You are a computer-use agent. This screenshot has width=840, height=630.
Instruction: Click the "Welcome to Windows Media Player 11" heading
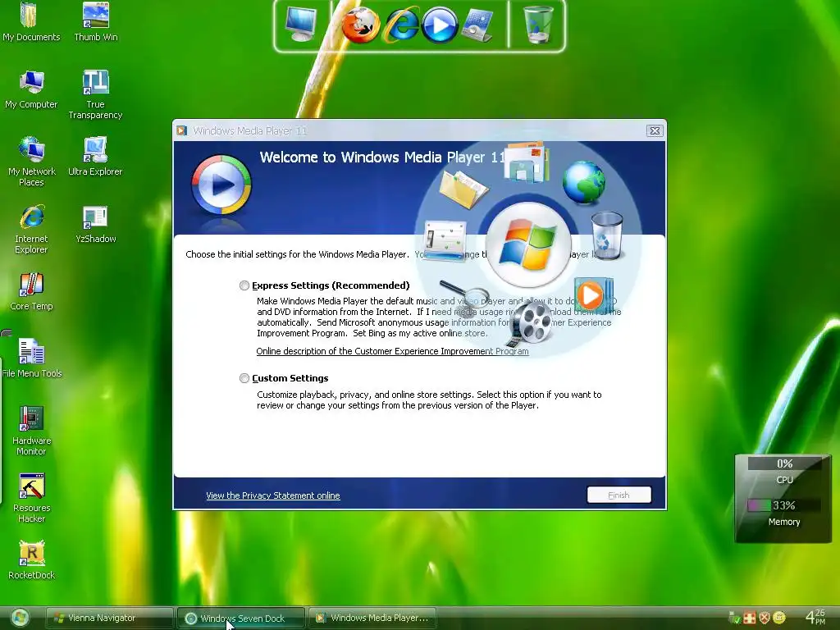click(382, 157)
